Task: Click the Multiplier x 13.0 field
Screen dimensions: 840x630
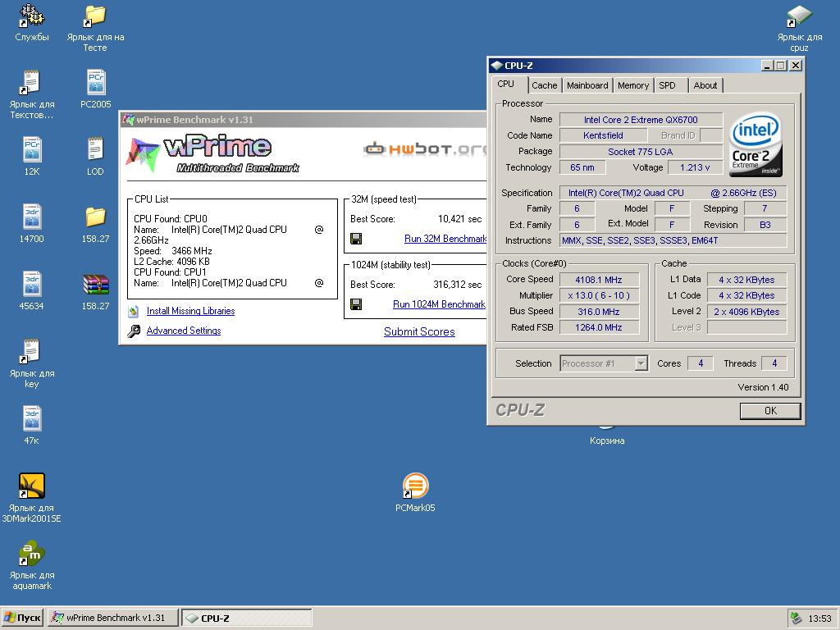Action: point(599,295)
